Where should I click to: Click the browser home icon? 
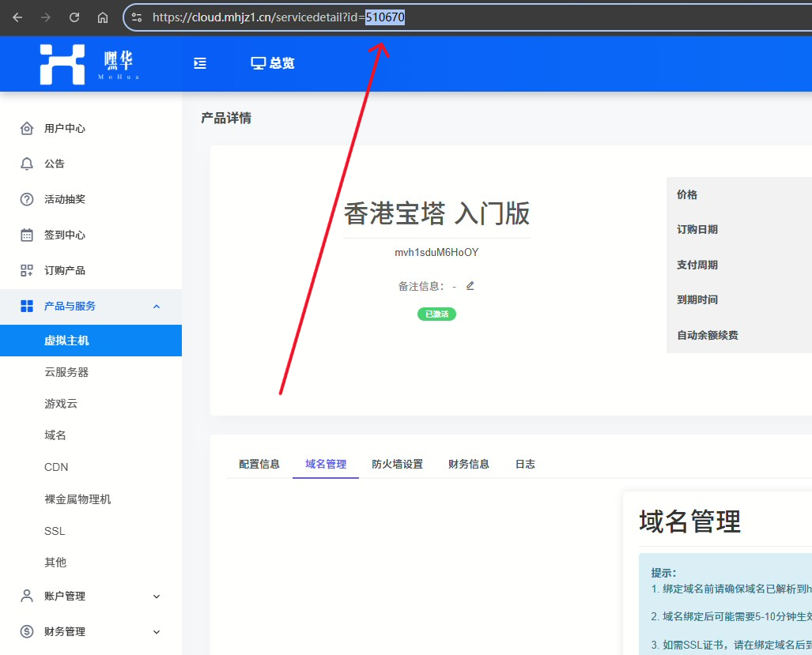tap(103, 17)
